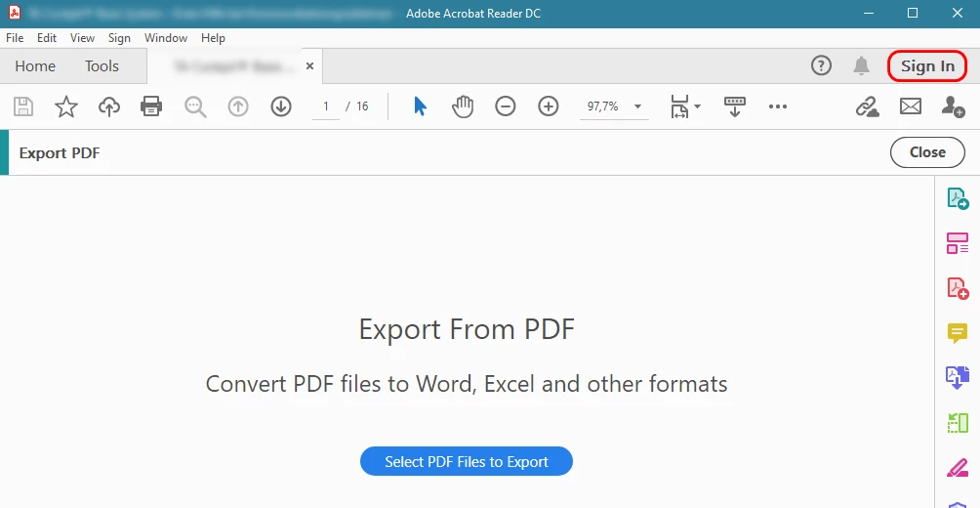Show more tools ellipsis icon
The height and width of the screenshot is (508, 980).
pyautogui.click(x=778, y=106)
